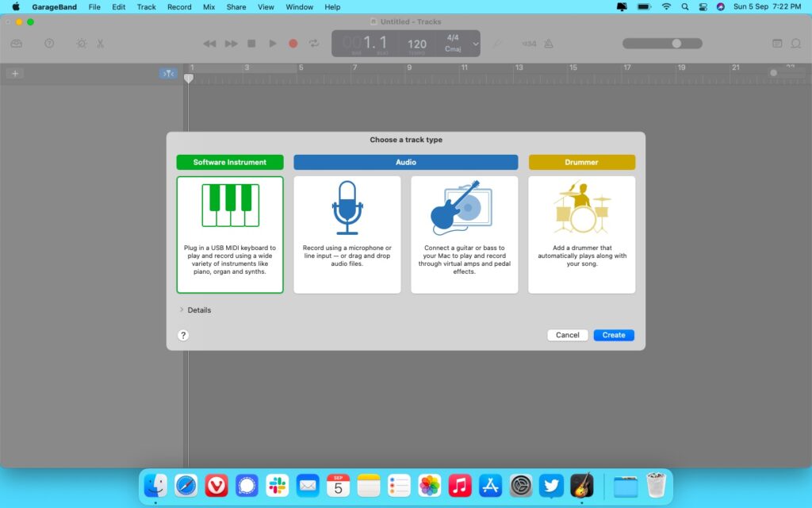Adjust the master volume slider

coord(676,44)
